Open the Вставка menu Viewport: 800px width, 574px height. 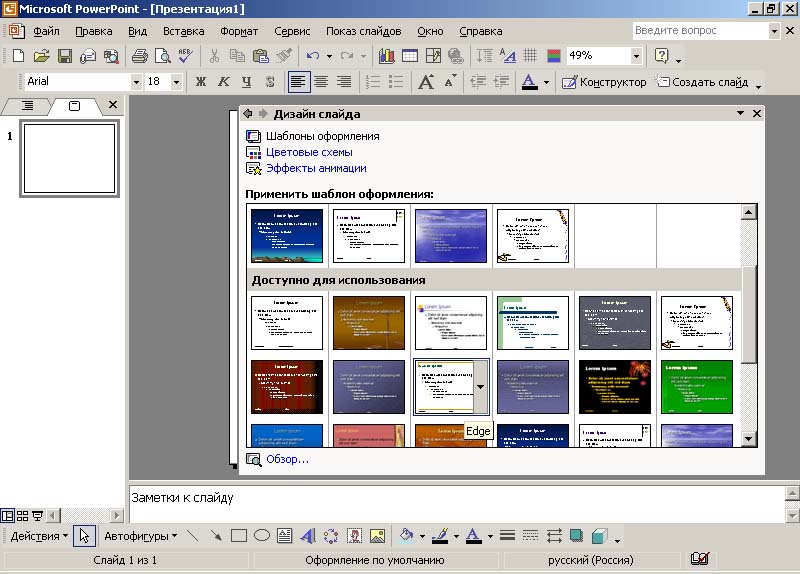click(184, 31)
